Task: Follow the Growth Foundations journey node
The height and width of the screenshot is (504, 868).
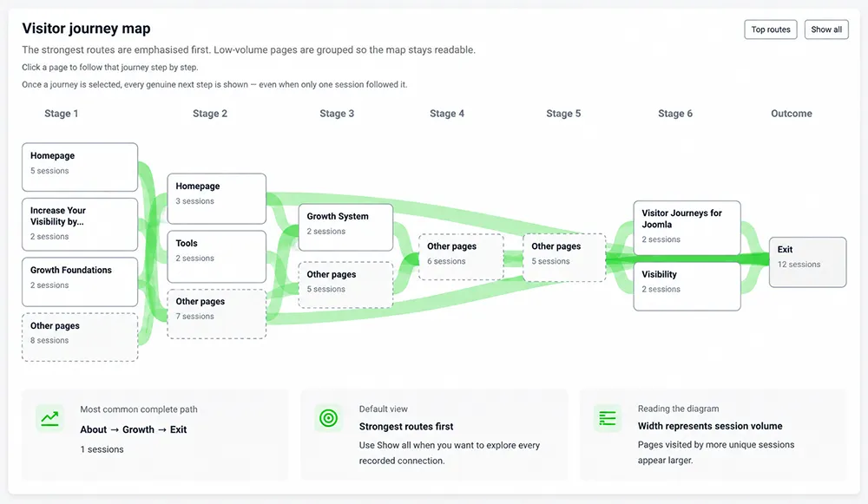Action: pyautogui.click(x=80, y=282)
